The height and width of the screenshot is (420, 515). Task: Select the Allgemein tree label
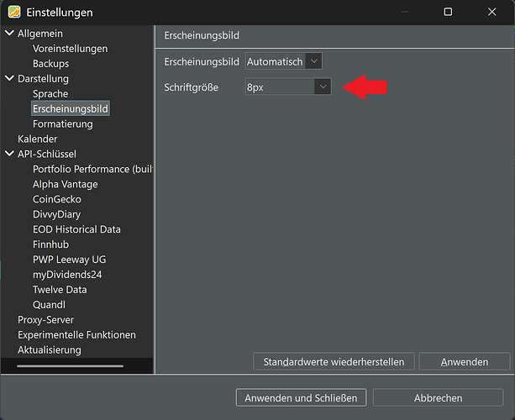pos(40,34)
